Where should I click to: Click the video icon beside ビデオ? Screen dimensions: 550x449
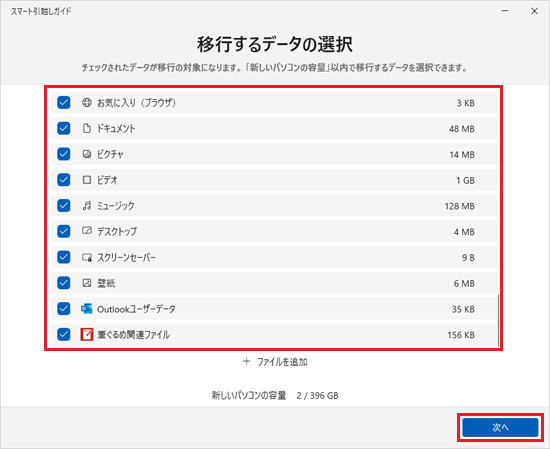[x=87, y=180]
